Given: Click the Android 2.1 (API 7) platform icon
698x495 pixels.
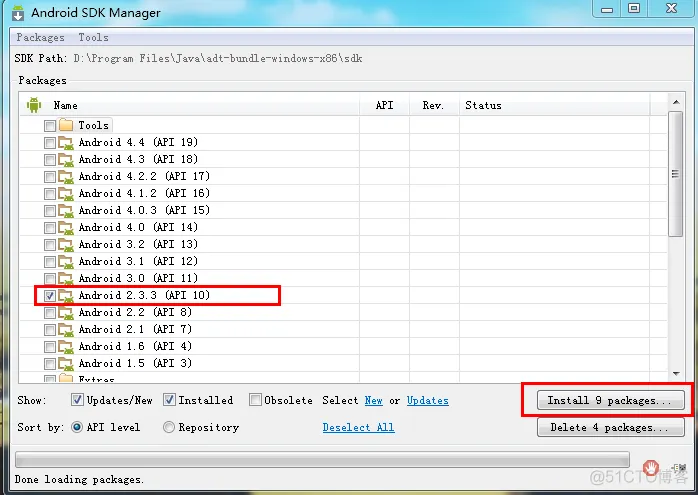Looking at the screenshot, I should [66, 330].
